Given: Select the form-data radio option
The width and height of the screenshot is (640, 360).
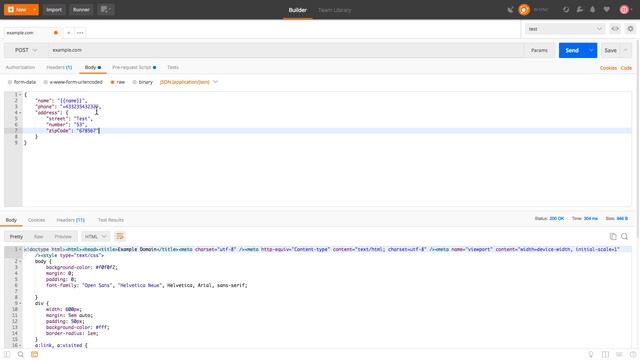Looking at the screenshot, I should tap(22, 82).
